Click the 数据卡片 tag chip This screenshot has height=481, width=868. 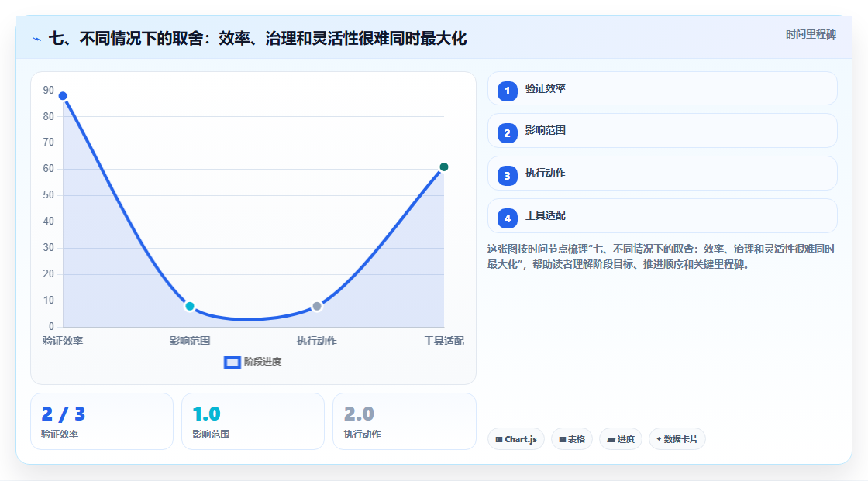pyautogui.click(x=677, y=439)
